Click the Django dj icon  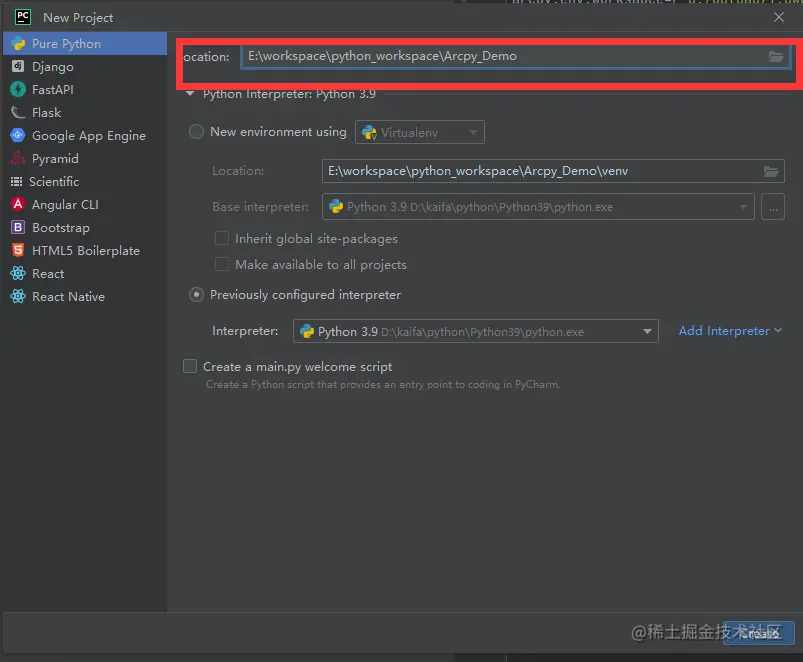[x=18, y=66]
